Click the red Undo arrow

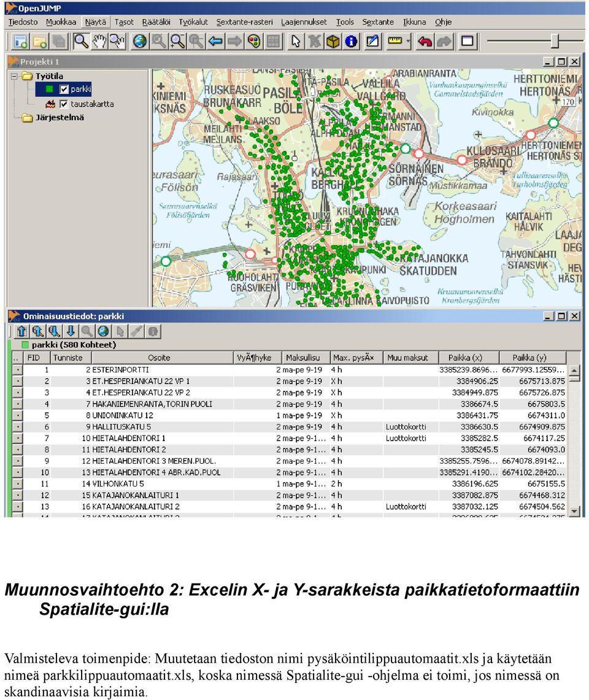click(x=425, y=42)
